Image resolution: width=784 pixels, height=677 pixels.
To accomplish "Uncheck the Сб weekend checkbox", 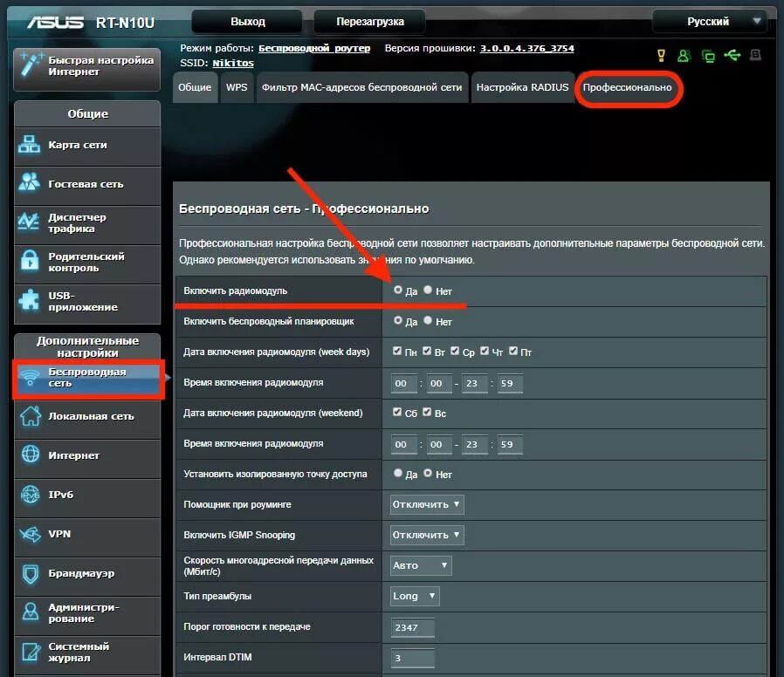I will tap(397, 412).
